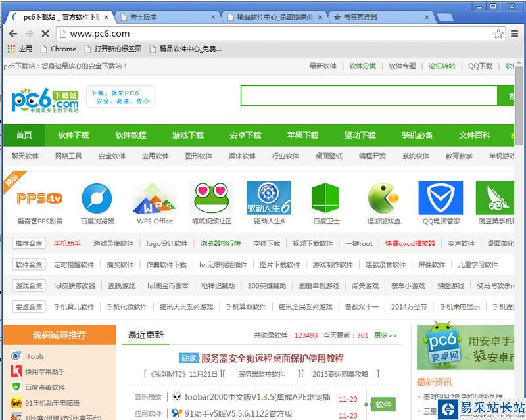Image resolution: width=526 pixels, height=420 pixels.
Task: Open the 文件百科 navigation item
Action: tap(474, 135)
